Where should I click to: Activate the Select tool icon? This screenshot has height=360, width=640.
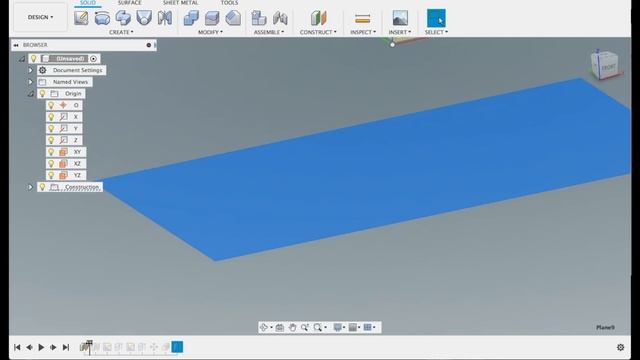click(436, 18)
